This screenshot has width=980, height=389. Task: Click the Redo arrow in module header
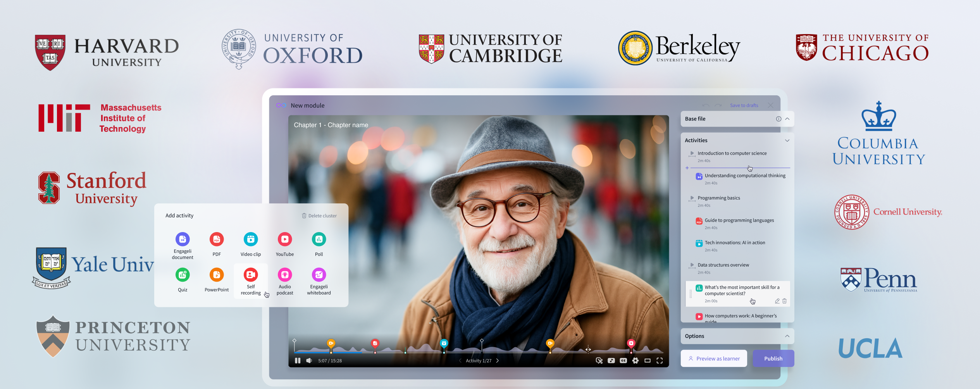pos(718,105)
